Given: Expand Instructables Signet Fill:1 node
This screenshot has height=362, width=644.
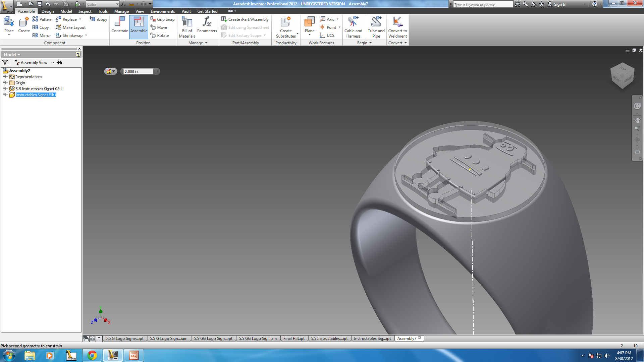Looking at the screenshot, I should pyautogui.click(x=4, y=95).
